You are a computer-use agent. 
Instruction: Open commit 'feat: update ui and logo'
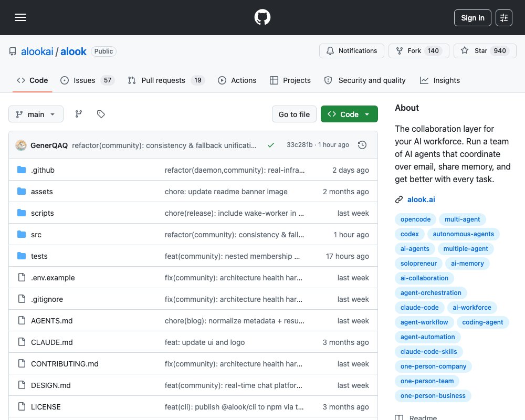[205, 342]
